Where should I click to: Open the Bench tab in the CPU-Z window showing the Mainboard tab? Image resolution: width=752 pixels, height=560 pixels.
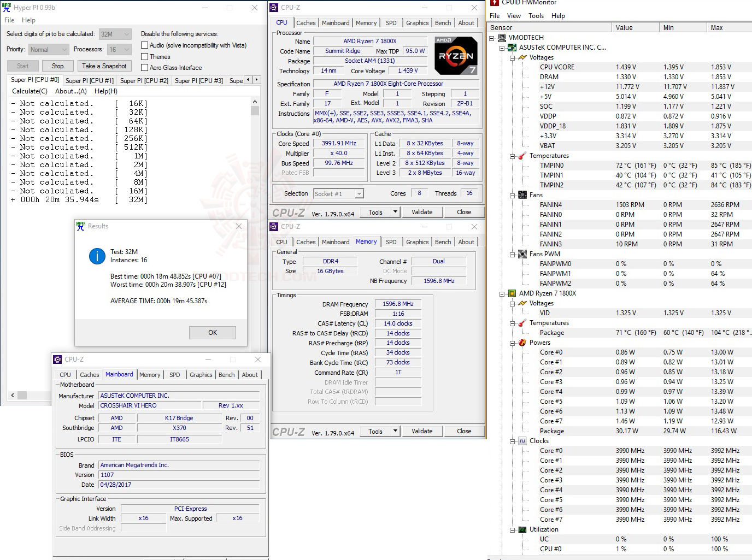click(227, 375)
